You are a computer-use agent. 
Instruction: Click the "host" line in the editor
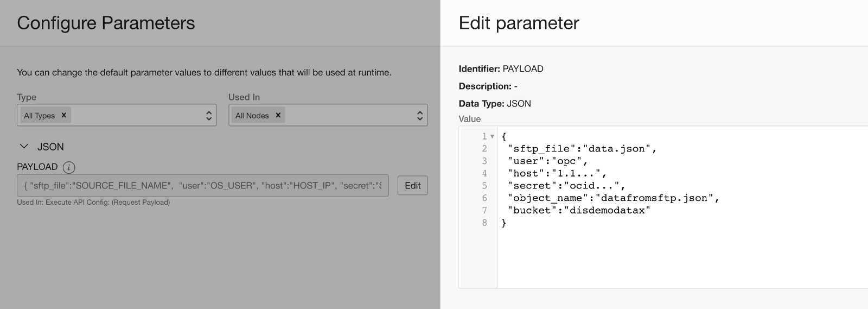coord(557,174)
